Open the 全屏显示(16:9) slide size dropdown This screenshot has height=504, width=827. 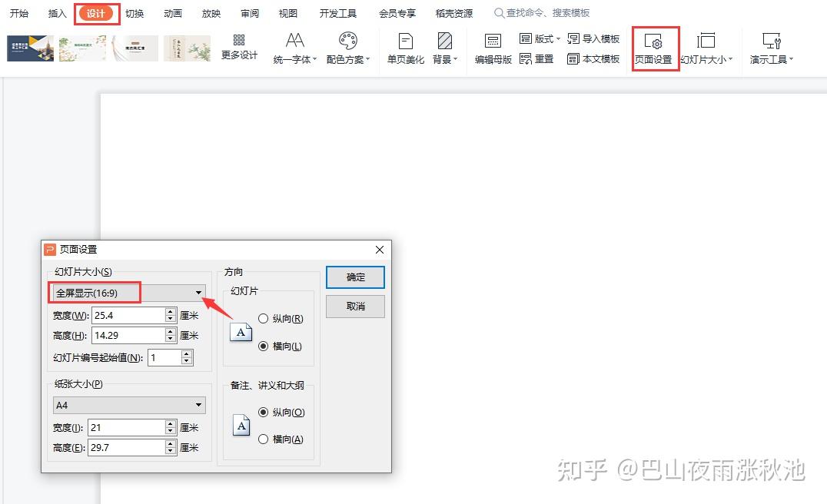click(x=198, y=293)
